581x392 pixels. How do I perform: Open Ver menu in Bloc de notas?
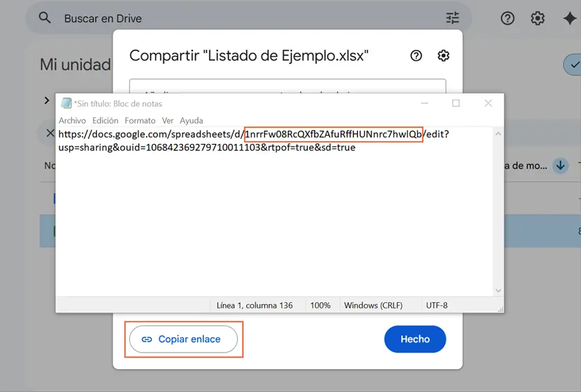point(167,120)
